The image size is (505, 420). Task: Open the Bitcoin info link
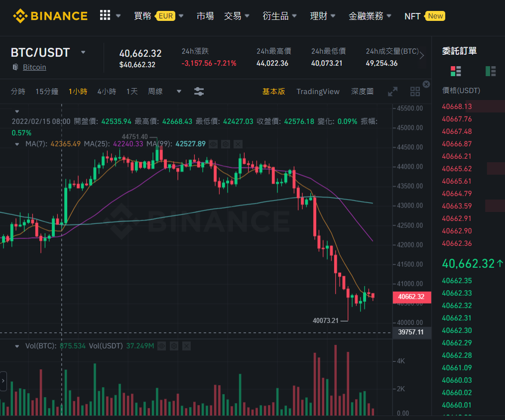click(34, 67)
